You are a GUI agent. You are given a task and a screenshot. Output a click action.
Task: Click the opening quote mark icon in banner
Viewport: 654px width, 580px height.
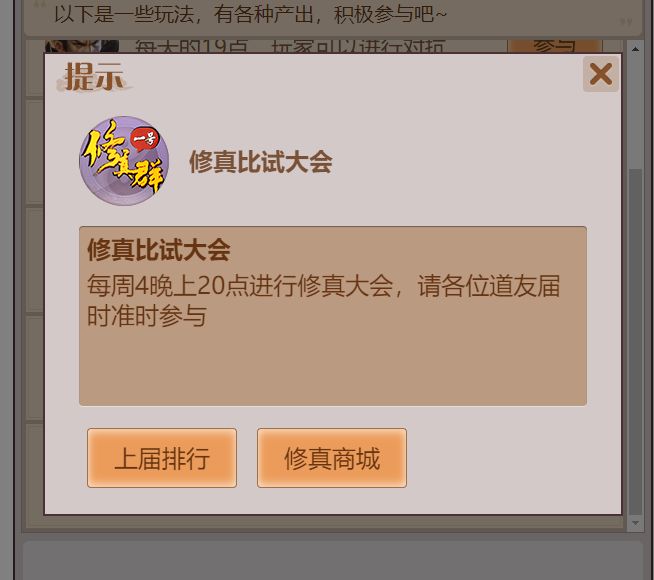[40, 5]
